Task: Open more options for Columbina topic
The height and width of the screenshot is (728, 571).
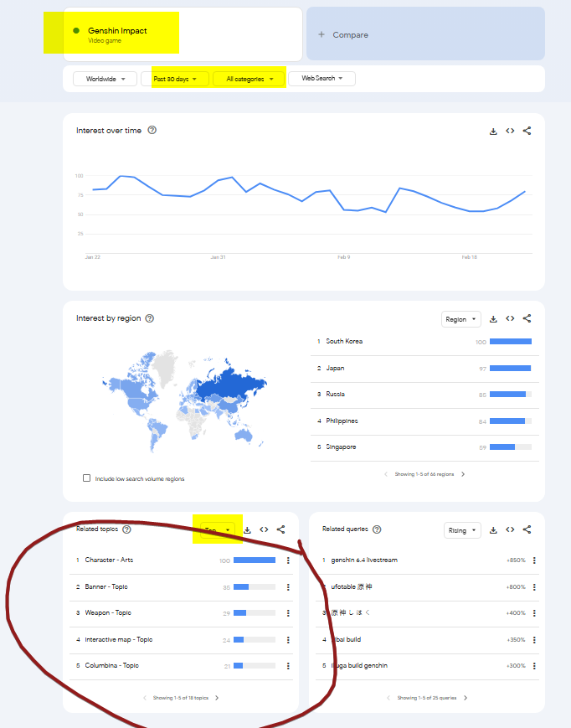Action: [x=288, y=666]
